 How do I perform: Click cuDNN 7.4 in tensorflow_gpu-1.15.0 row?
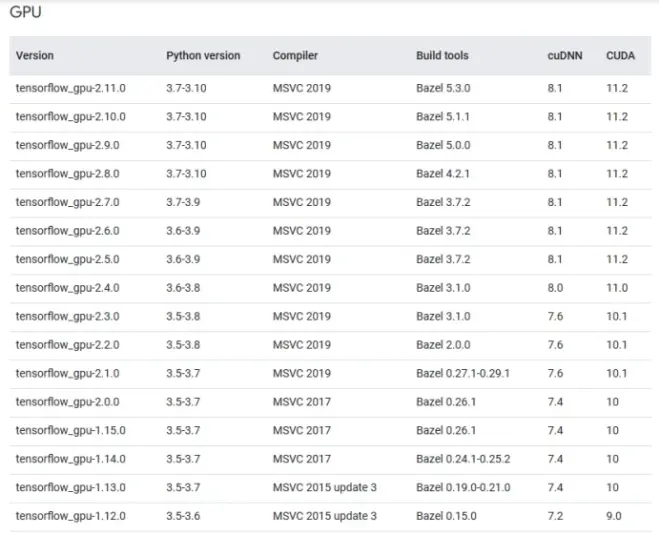tap(555, 430)
